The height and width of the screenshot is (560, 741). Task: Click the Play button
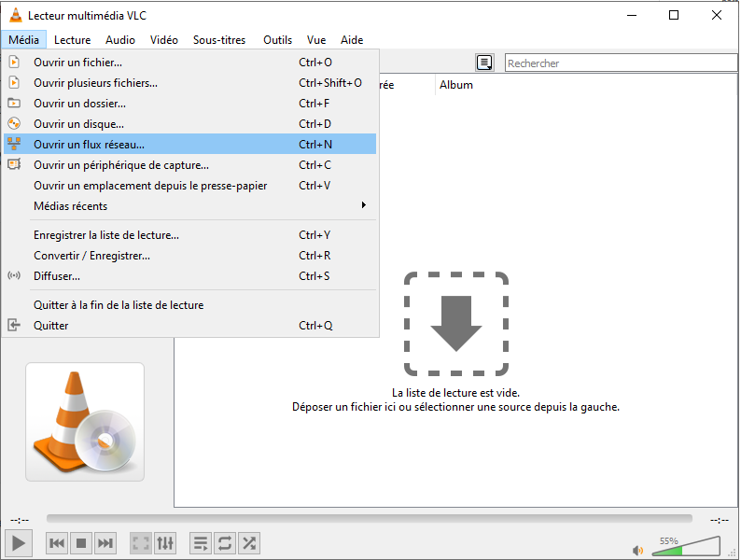point(19,543)
